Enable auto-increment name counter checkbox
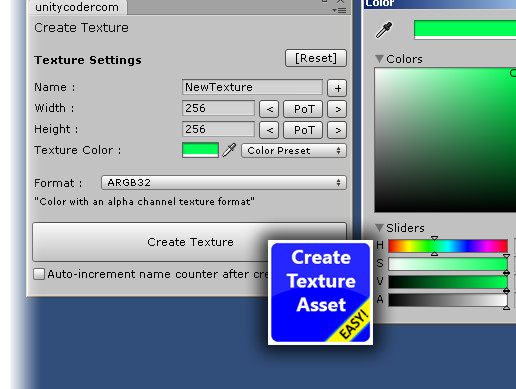The height and width of the screenshot is (389, 516). [x=39, y=274]
